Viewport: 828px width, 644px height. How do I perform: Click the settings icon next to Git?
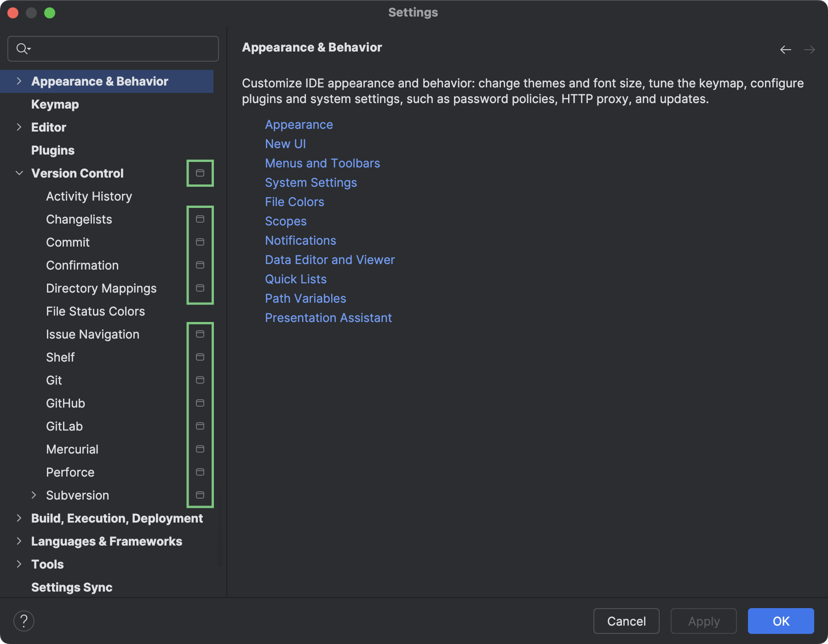coord(200,380)
